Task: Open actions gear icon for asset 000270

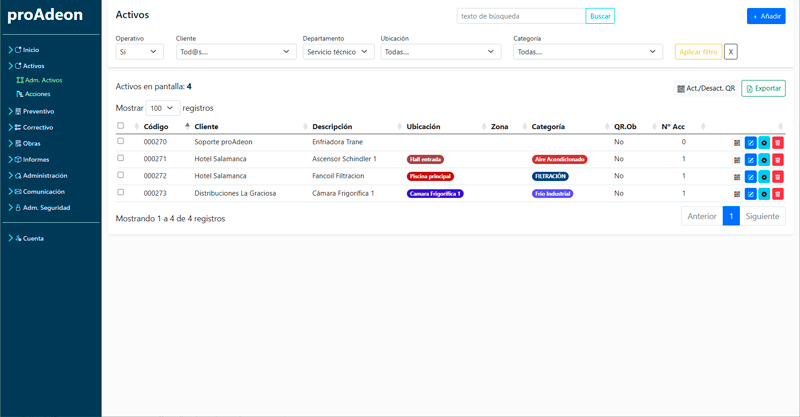Action: tap(764, 143)
